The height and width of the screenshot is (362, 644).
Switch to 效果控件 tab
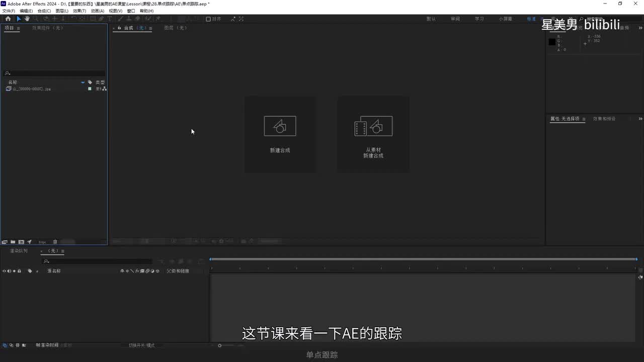pos(47,28)
